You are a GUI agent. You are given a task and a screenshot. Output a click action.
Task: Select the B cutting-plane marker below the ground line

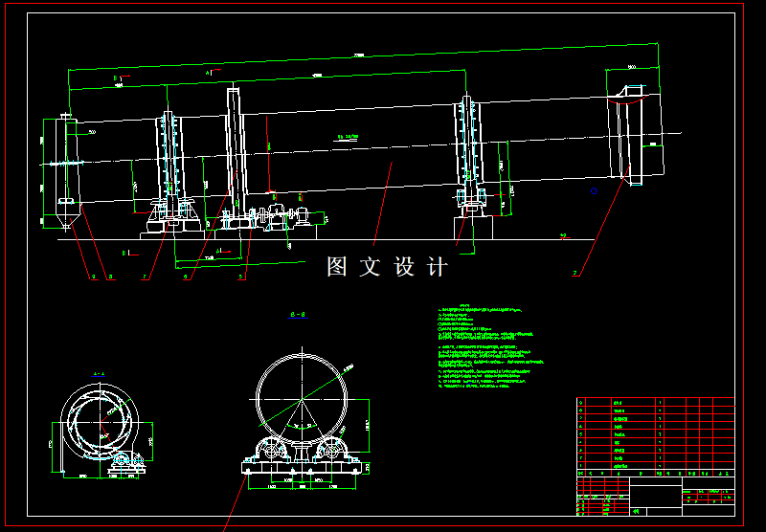(129, 253)
